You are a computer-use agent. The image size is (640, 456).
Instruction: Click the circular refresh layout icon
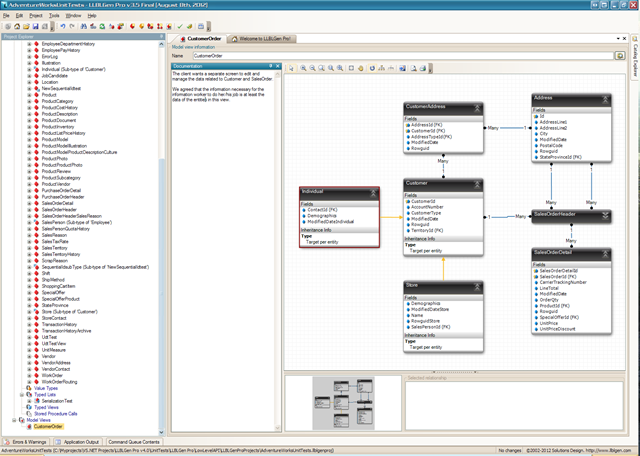(x=372, y=68)
